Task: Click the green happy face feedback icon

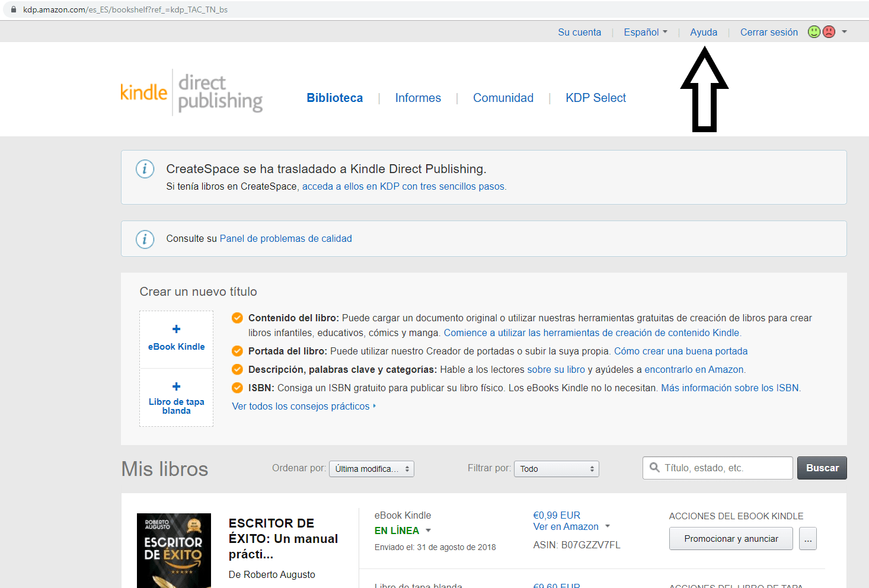Action: coord(814,32)
